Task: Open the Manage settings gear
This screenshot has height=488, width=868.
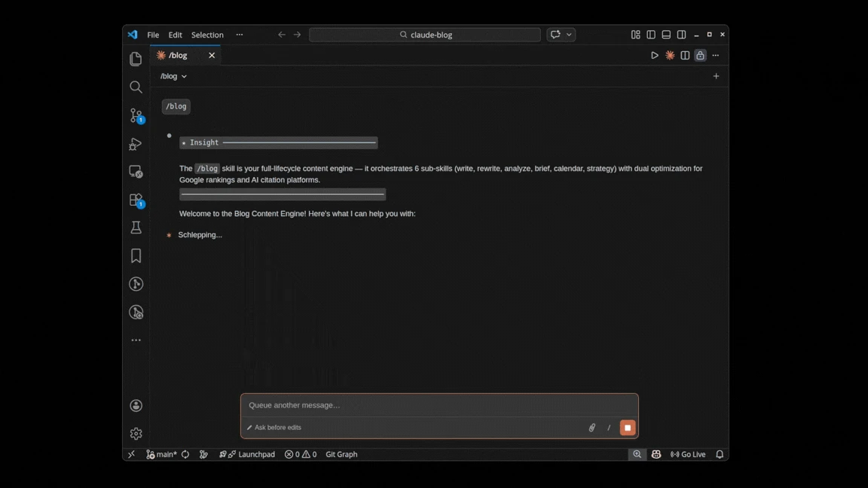Action: point(136,434)
